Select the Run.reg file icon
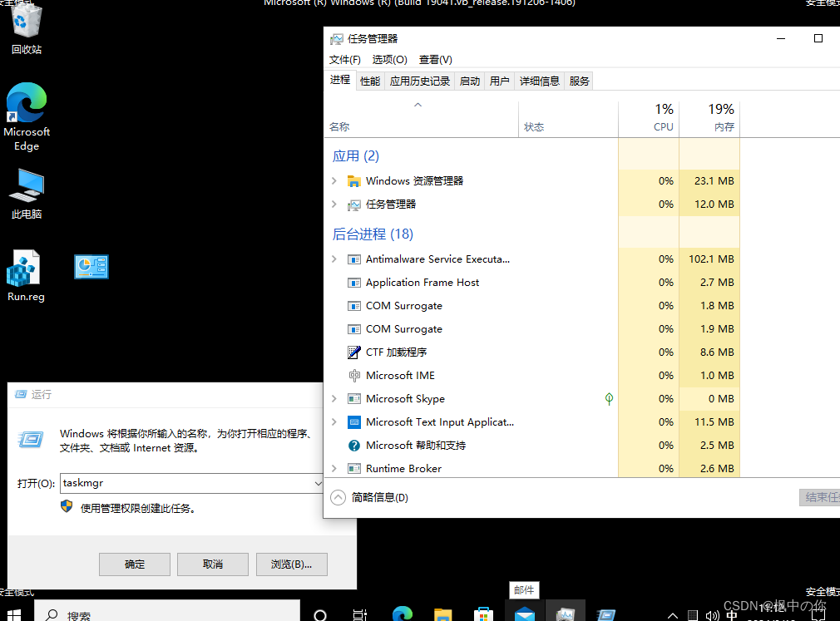Screen dimensions: 840x621 pos(25,276)
